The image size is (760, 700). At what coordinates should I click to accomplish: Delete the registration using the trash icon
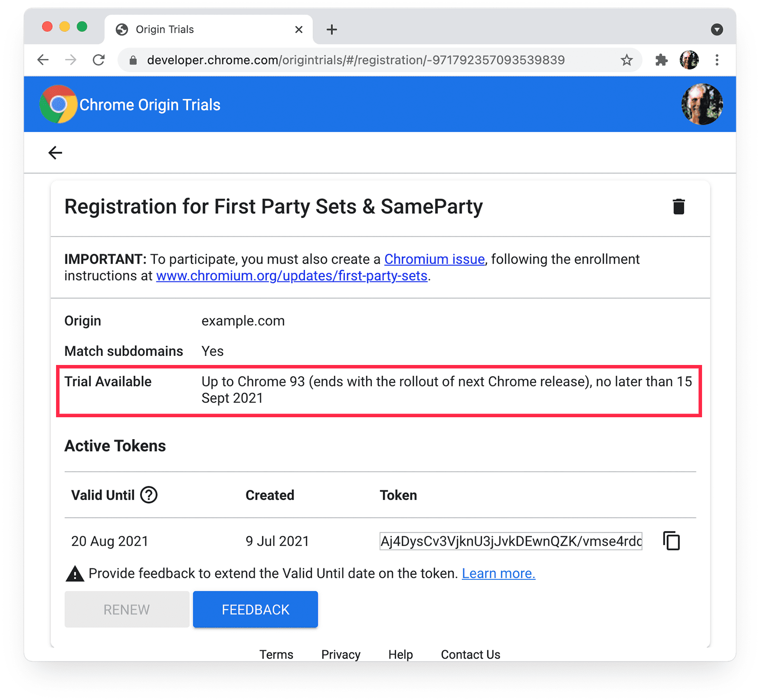[678, 206]
